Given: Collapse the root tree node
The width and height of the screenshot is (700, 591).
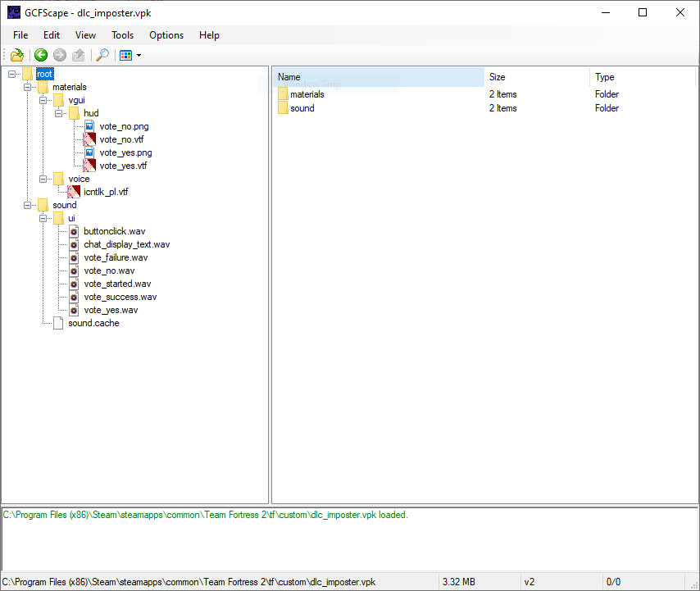Looking at the screenshot, I should [12, 74].
